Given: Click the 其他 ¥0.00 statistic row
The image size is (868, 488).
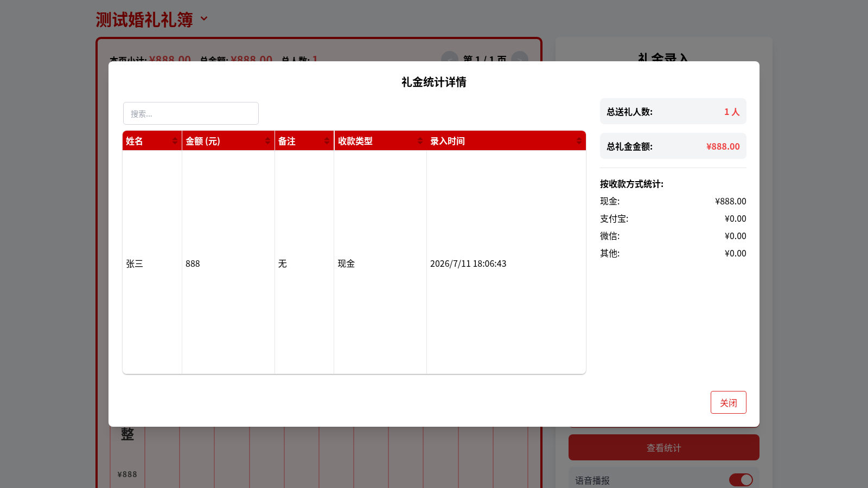Looking at the screenshot, I should point(673,253).
